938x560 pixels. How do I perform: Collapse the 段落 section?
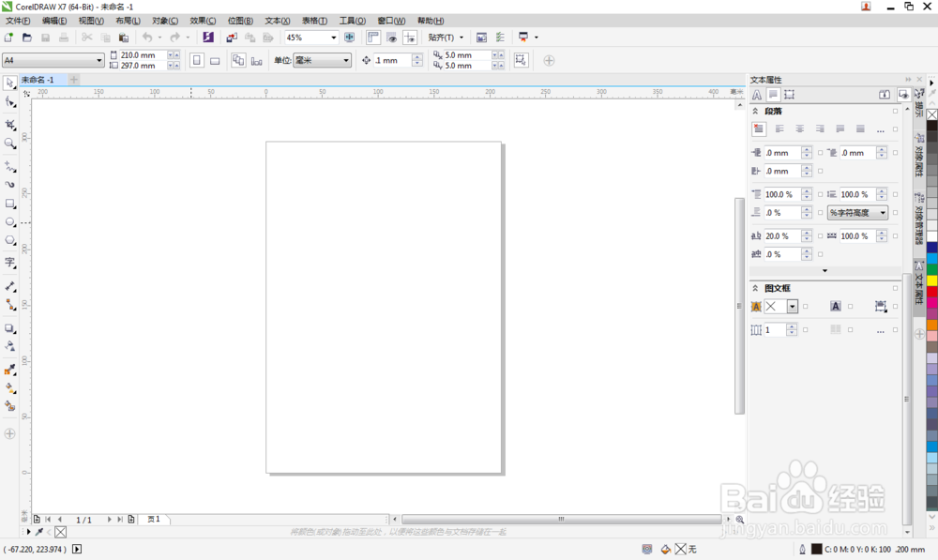[755, 112]
